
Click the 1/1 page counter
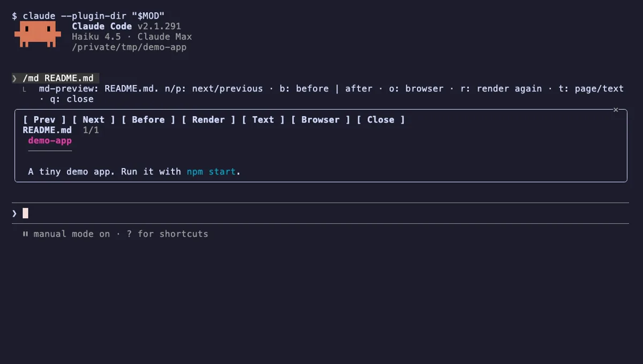coord(91,130)
